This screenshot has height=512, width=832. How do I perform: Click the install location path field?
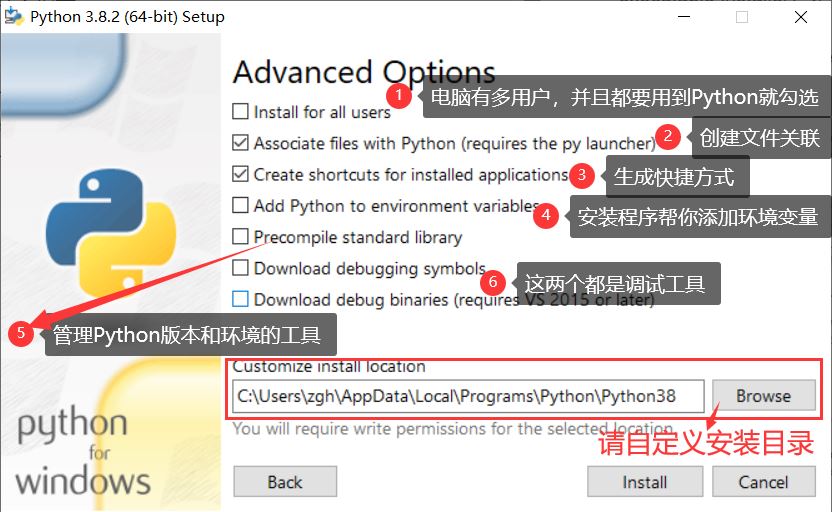click(x=468, y=396)
